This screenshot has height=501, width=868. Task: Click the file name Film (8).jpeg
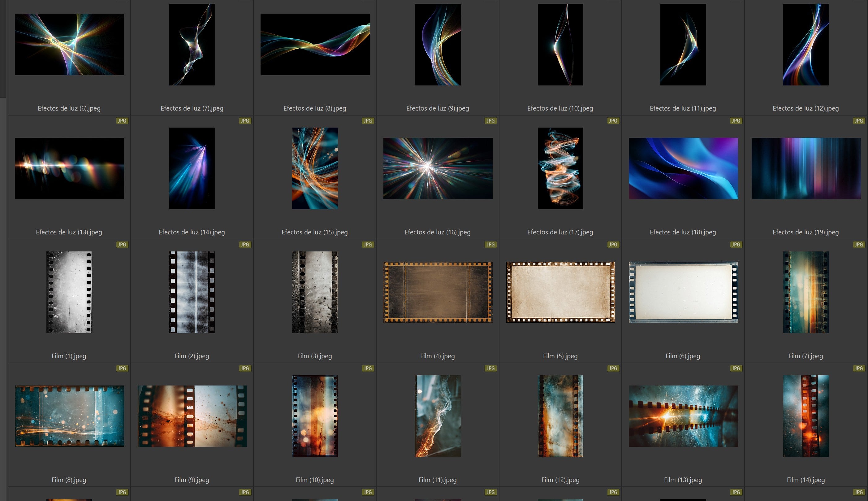click(69, 480)
